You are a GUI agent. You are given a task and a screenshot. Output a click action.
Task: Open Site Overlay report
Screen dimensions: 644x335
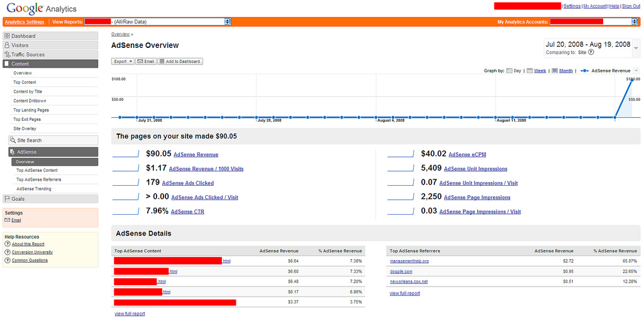point(25,128)
